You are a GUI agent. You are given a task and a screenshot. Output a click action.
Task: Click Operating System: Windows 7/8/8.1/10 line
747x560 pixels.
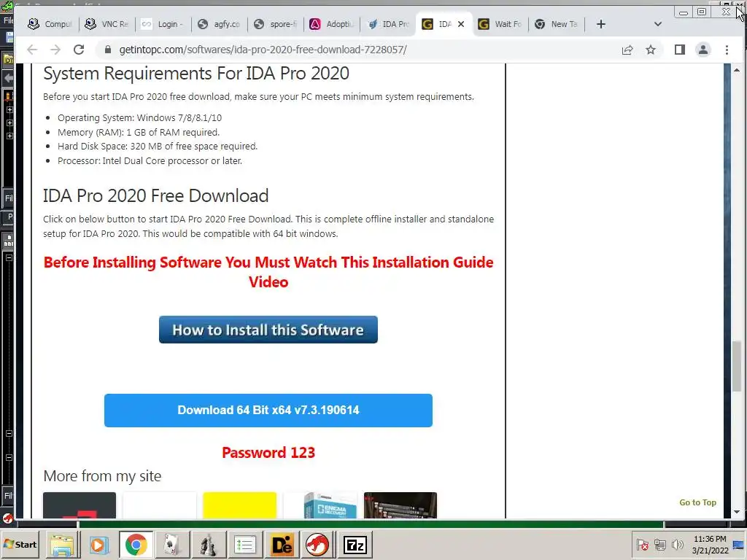click(139, 117)
